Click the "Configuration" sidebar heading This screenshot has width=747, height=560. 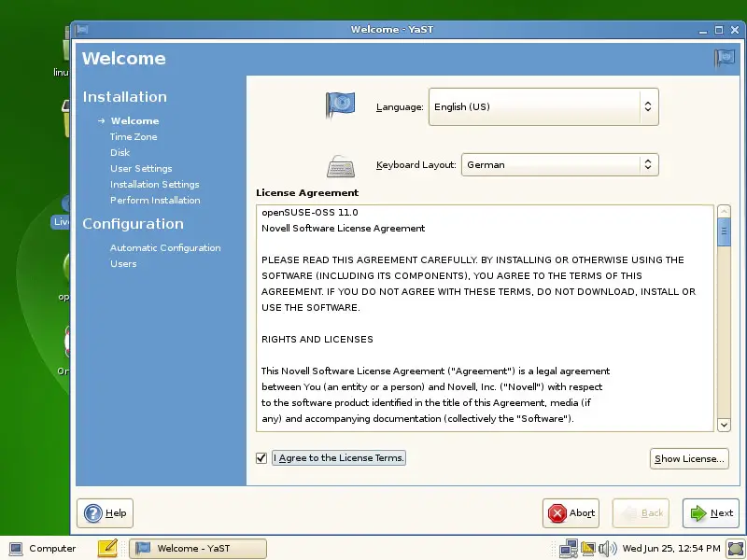[x=133, y=224]
